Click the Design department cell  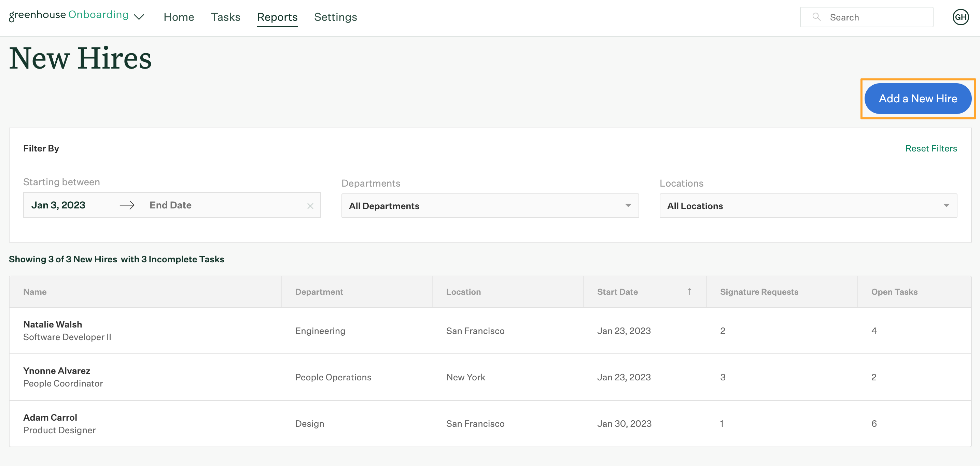tap(309, 423)
